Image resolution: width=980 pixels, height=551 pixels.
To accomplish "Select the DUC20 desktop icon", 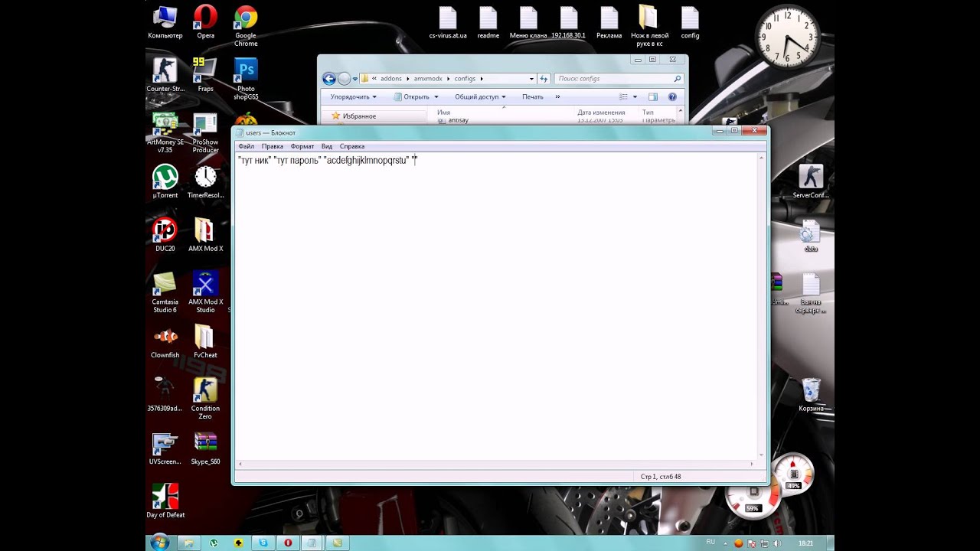I will (x=165, y=235).
